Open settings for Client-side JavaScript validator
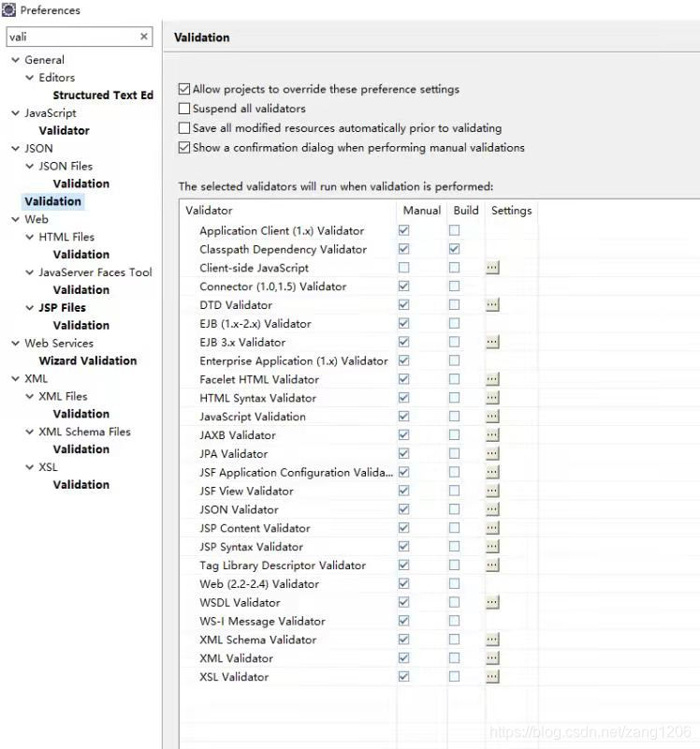 point(492,268)
